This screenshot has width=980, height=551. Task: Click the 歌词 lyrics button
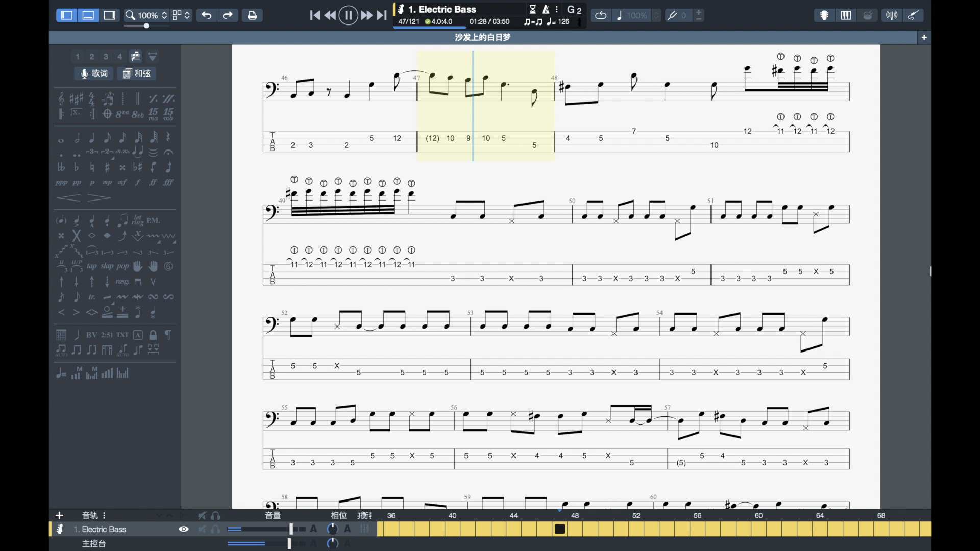(x=94, y=73)
